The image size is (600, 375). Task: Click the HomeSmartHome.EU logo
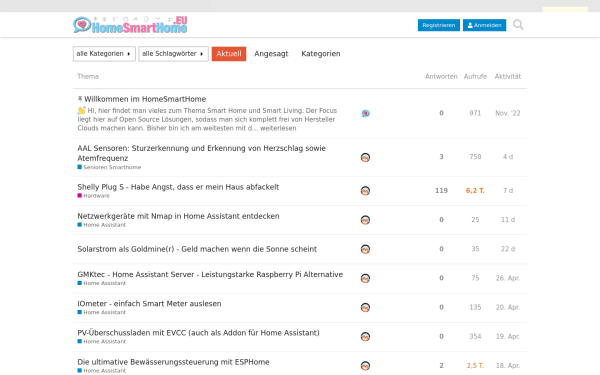pyautogui.click(x=130, y=25)
